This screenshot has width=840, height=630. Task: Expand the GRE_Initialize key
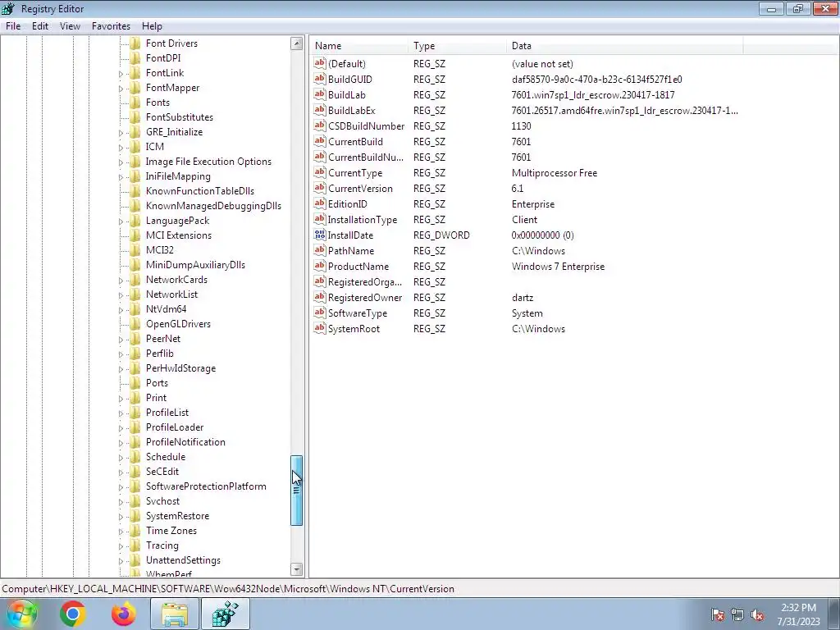pos(121,132)
